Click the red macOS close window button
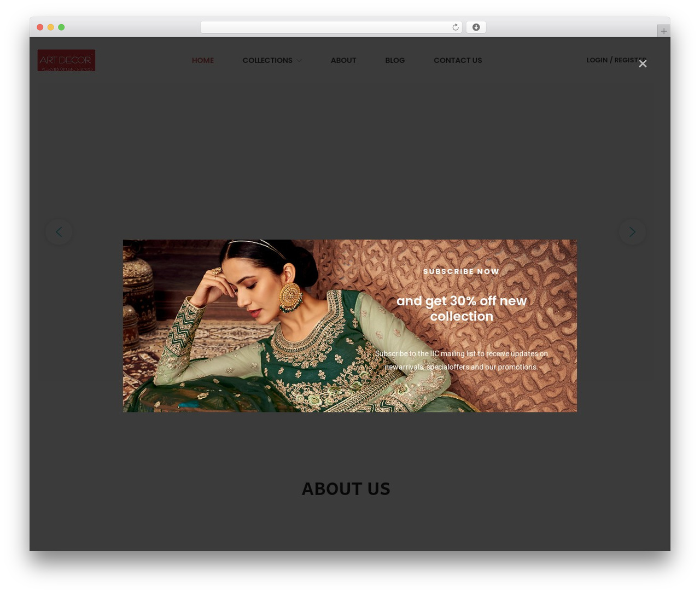 point(40,27)
